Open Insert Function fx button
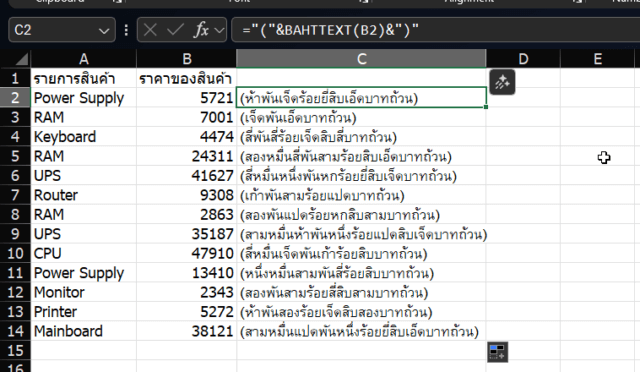The height and width of the screenshot is (372, 640). point(201,30)
